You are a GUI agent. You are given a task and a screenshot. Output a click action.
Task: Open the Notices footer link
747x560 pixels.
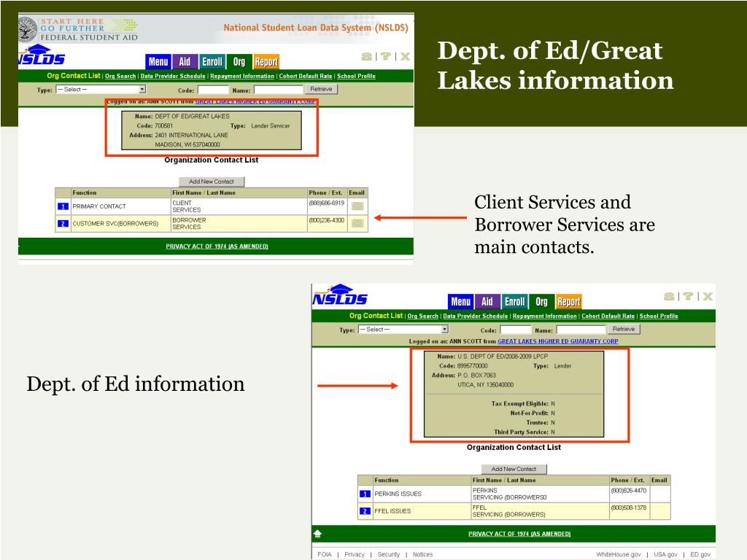pos(422,554)
